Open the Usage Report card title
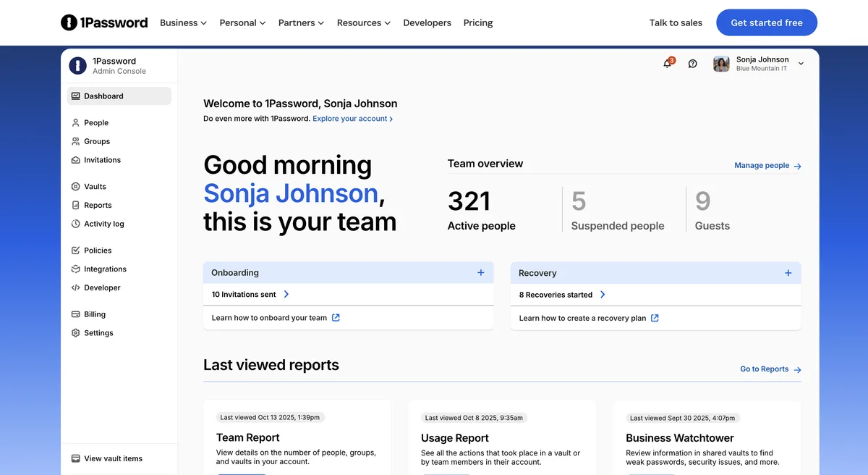The image size is (868, 475). click(x=455, y=438)
